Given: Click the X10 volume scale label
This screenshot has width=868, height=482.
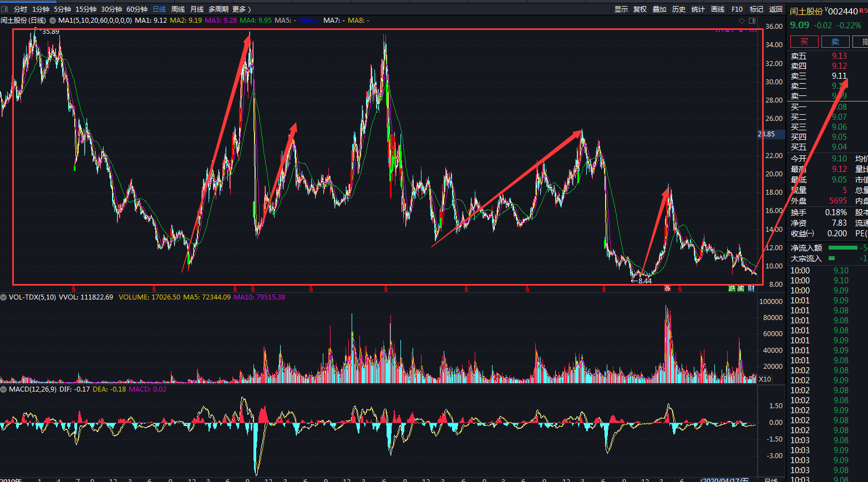Looking at the screenshot, I should pyautogui.click(x=765, y=379).
